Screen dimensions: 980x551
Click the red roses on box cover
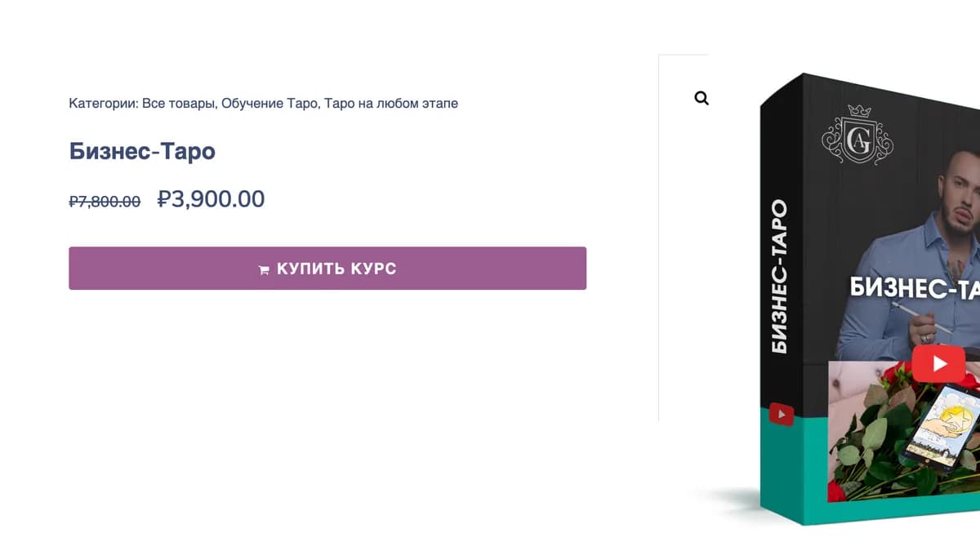coord(866,441)
